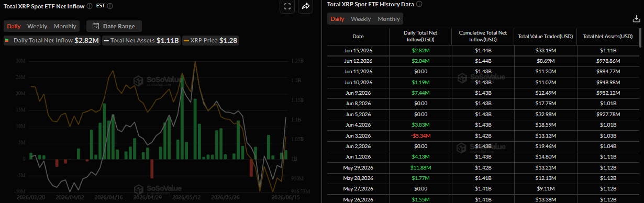Select Daily tab in History Data
Image resolution: width=644 pixels, height=203 pixels.
tap(337, 19)
